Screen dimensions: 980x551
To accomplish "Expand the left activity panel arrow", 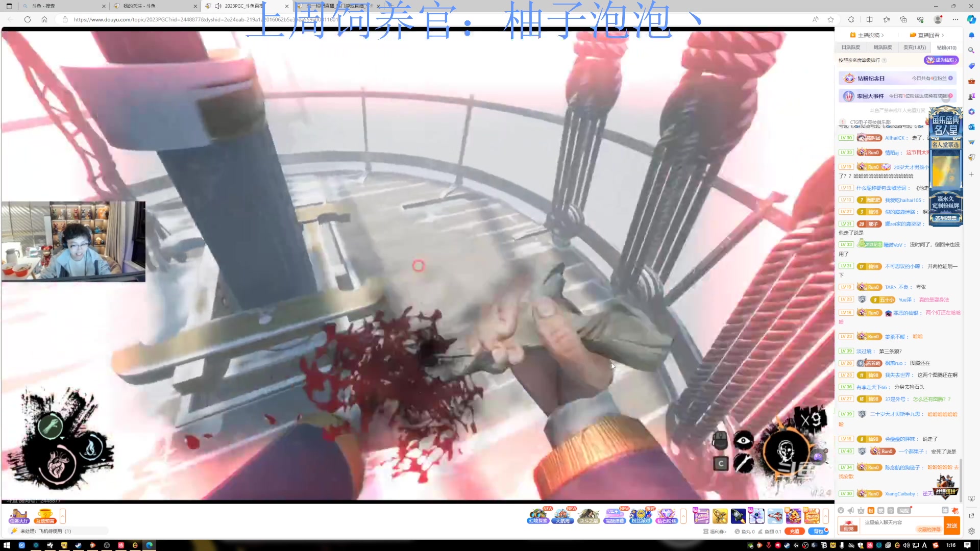I will coord(63,516).
